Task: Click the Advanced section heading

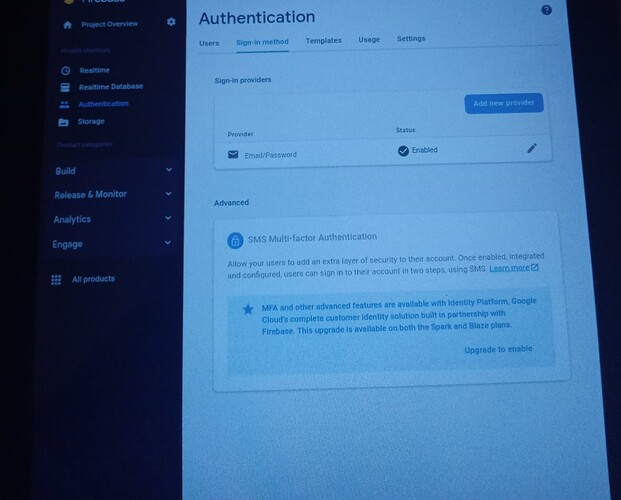Action: coord(232,203)
